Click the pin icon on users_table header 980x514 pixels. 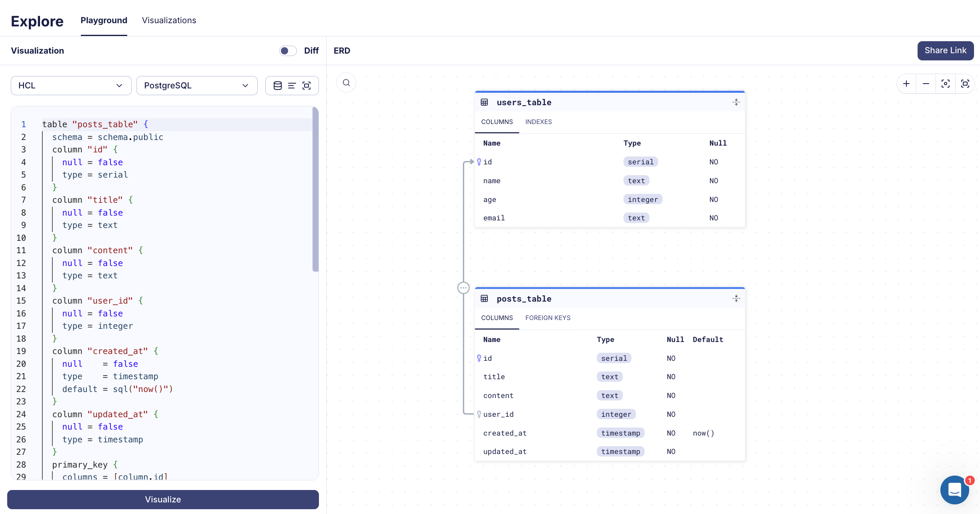pos(736,102)
